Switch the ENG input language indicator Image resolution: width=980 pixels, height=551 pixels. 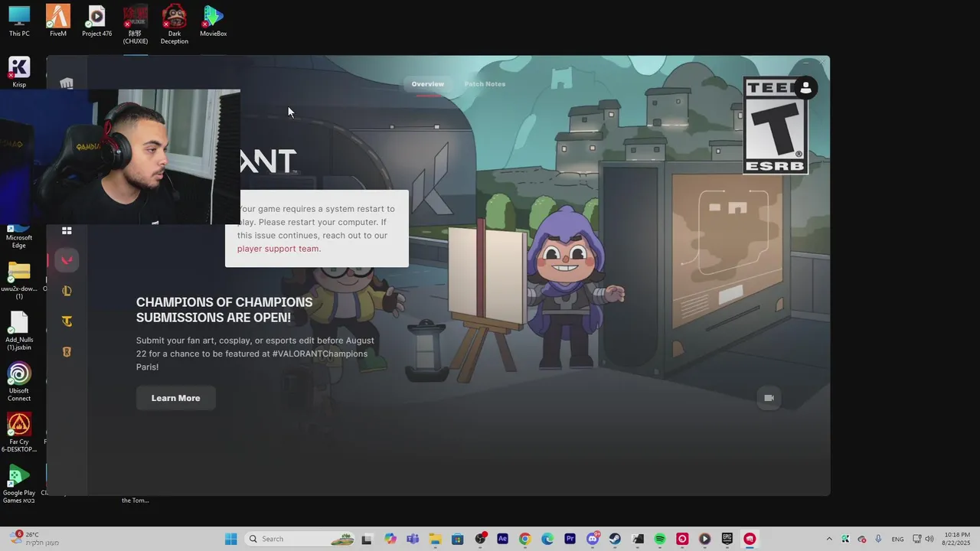tap(897, 539)
